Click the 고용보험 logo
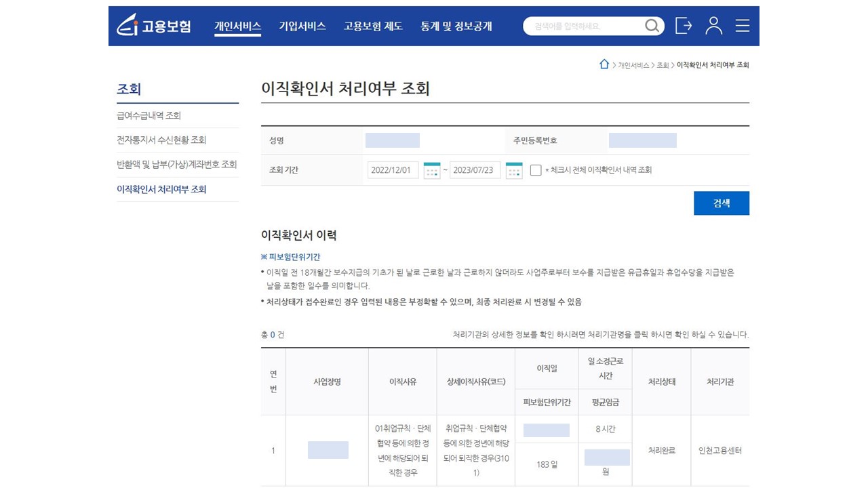The width and height of the screenshot is (868, 488). pyautogui.click(x=154, y=26)
